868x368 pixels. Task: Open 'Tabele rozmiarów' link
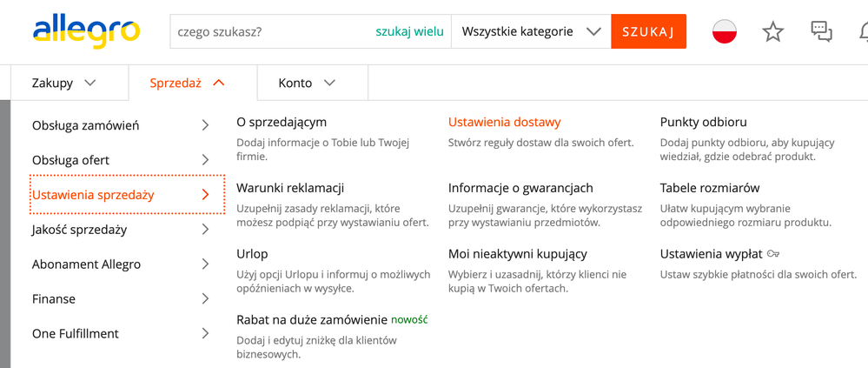(710, 188)
